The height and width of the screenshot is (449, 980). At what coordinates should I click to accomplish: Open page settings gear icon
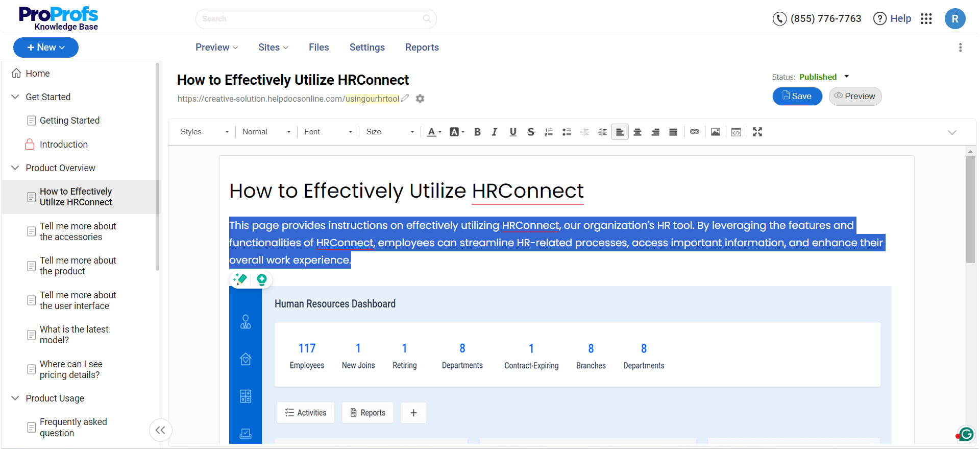point(420,99)
